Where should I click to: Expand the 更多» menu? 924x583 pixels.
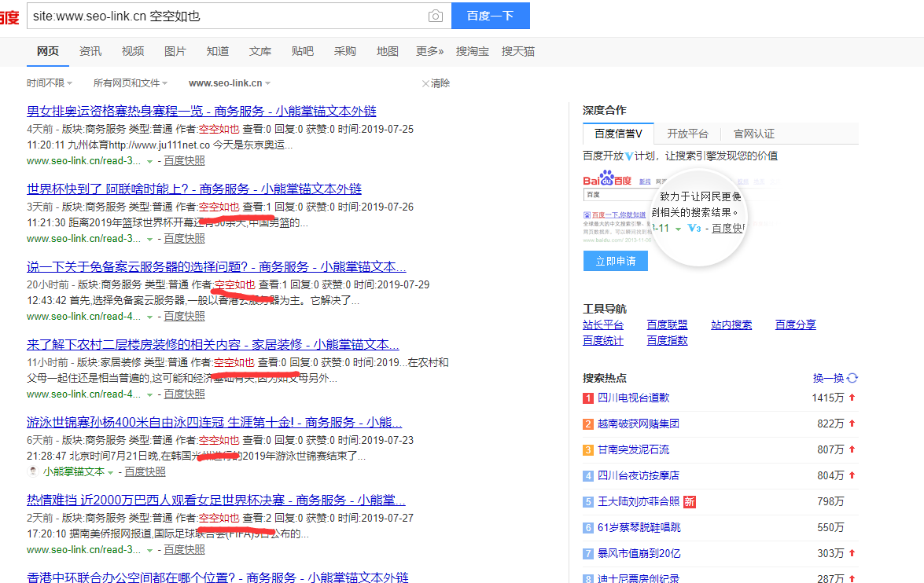click(x=429, y=51)
